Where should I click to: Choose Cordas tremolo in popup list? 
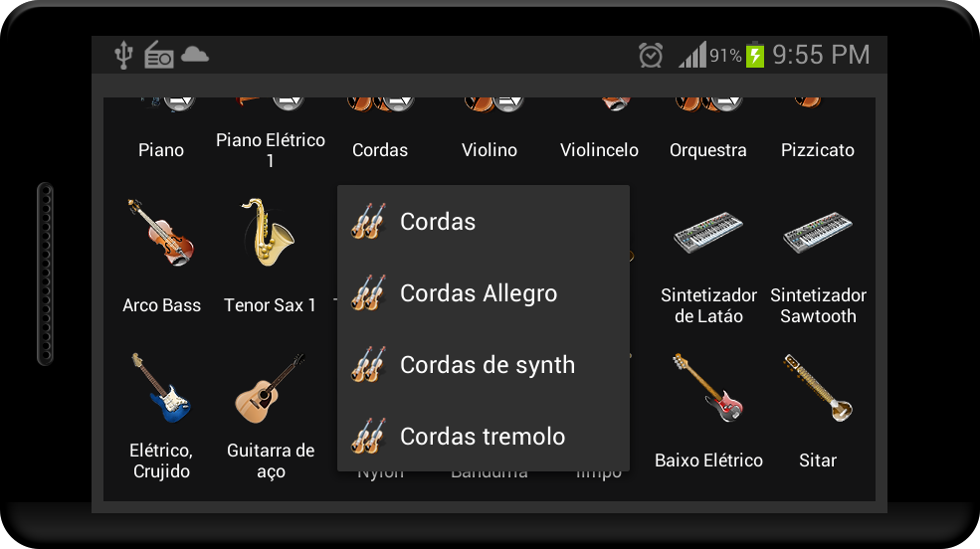click(484, 436)
